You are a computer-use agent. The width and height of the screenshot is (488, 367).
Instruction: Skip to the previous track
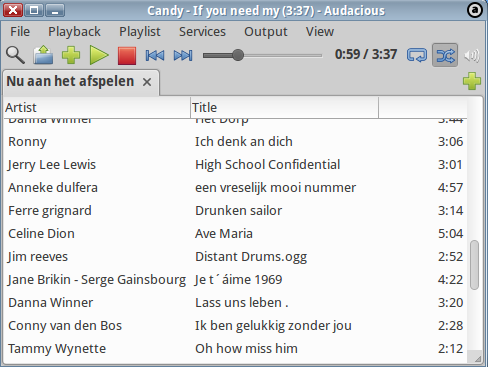click(x=155, y=55)
